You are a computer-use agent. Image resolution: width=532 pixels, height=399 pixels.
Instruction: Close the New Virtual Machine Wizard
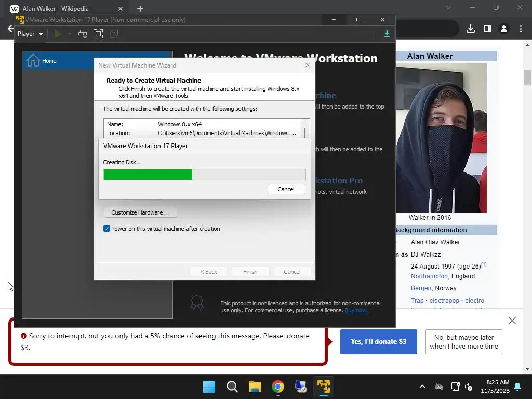[308, 65]
